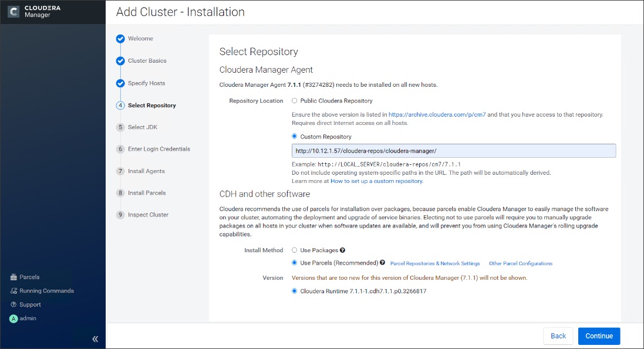The height and width of the screenshot is (349, 644).
Task: Open the admin user menu label
Action: pyautogui.click(x=28, y=318)
